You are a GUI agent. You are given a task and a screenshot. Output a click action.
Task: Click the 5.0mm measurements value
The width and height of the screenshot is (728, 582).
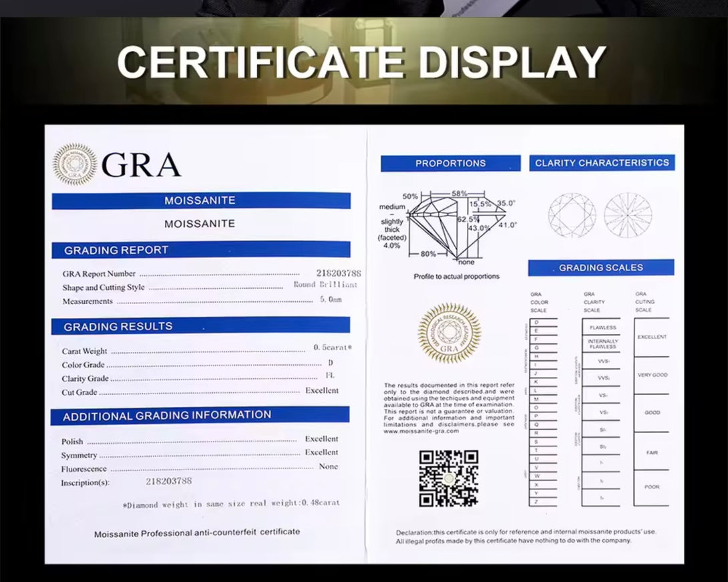click(331, 299)
